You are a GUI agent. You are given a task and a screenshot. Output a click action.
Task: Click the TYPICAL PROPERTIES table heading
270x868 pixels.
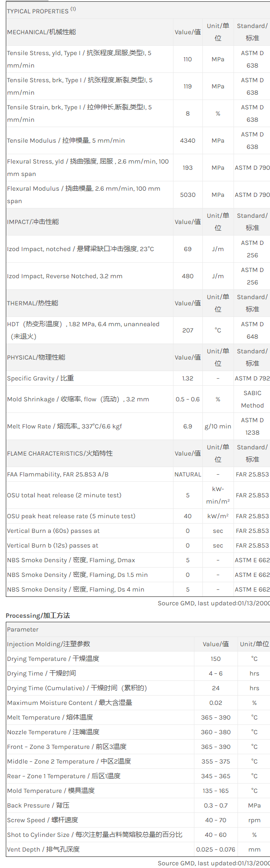click(x=41, y=11)
